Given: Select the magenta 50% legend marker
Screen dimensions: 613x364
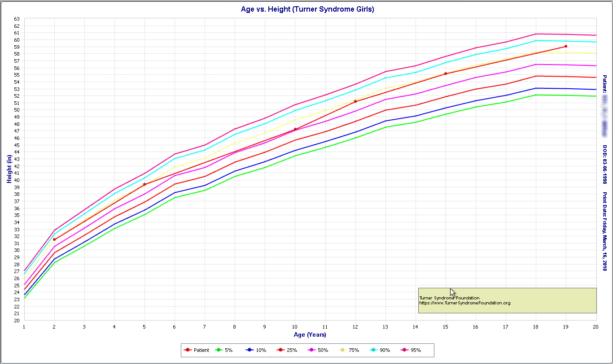Looking at the screenshot, I should tap(313, 350).
